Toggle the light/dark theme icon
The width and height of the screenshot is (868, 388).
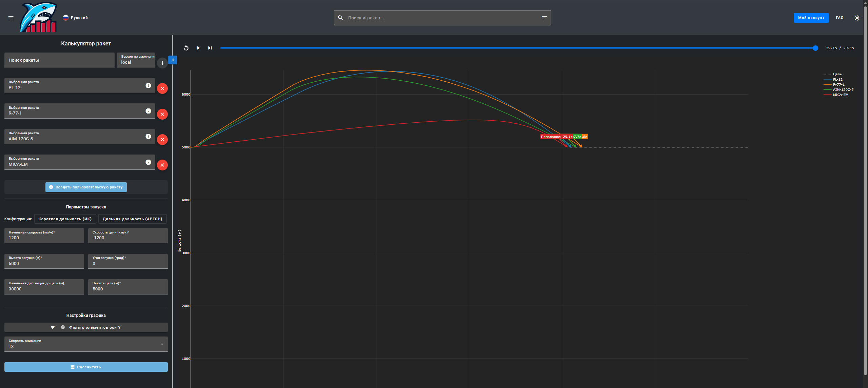(857, 18)
